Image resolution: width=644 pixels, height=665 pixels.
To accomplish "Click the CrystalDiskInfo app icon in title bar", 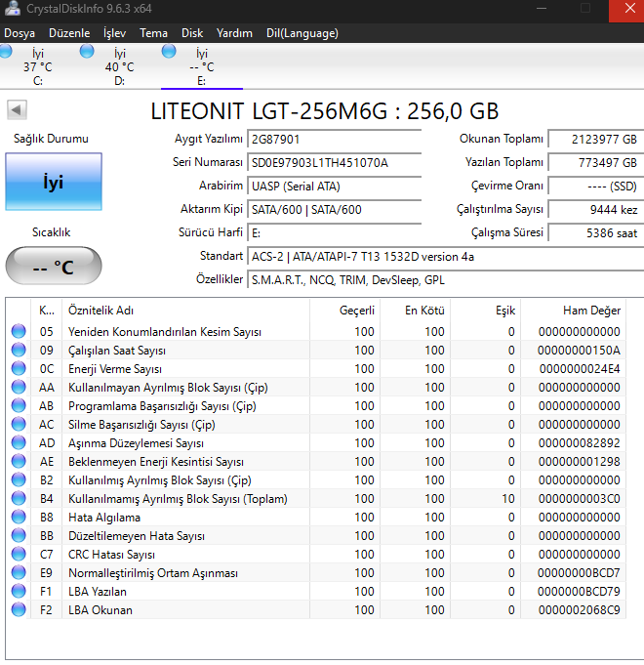I will point(12,9).
